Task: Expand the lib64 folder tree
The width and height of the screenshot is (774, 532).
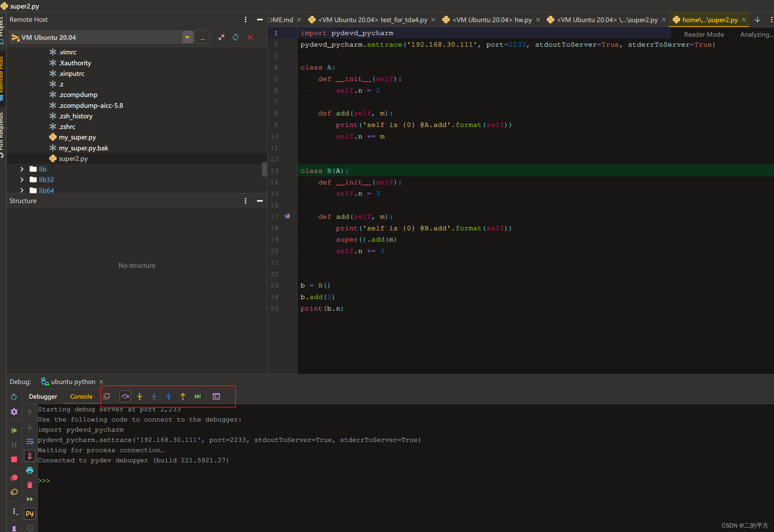Action: coord(22,190)
